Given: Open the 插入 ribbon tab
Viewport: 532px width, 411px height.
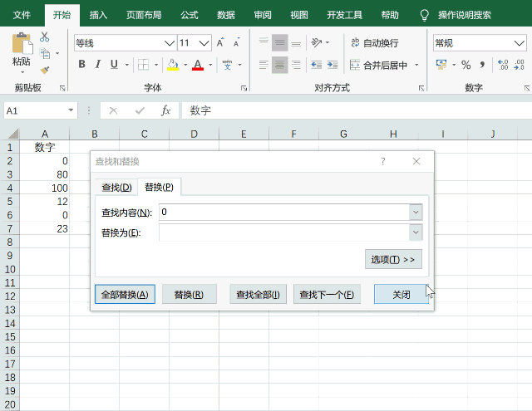Looking at the screenshot, I should point(98,15).
